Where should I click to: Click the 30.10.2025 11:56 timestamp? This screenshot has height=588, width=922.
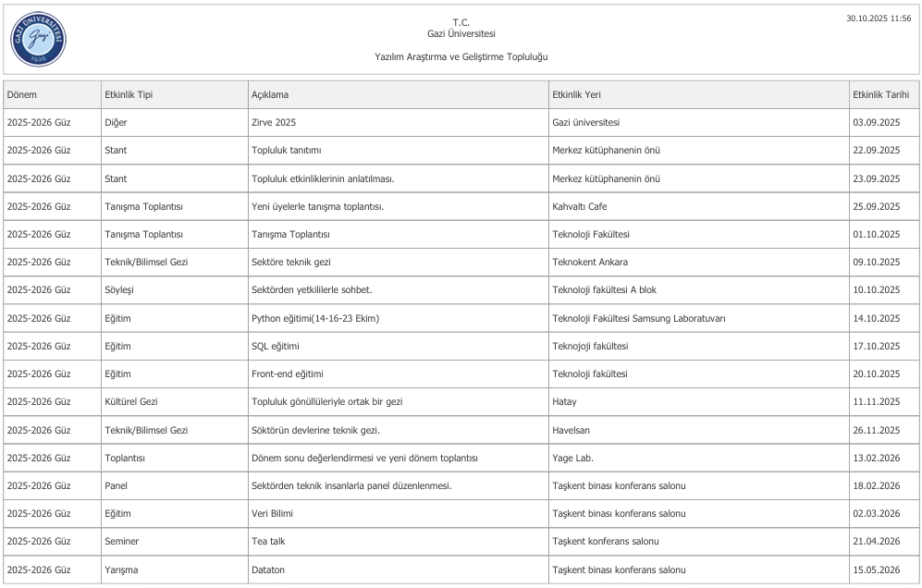879,19
